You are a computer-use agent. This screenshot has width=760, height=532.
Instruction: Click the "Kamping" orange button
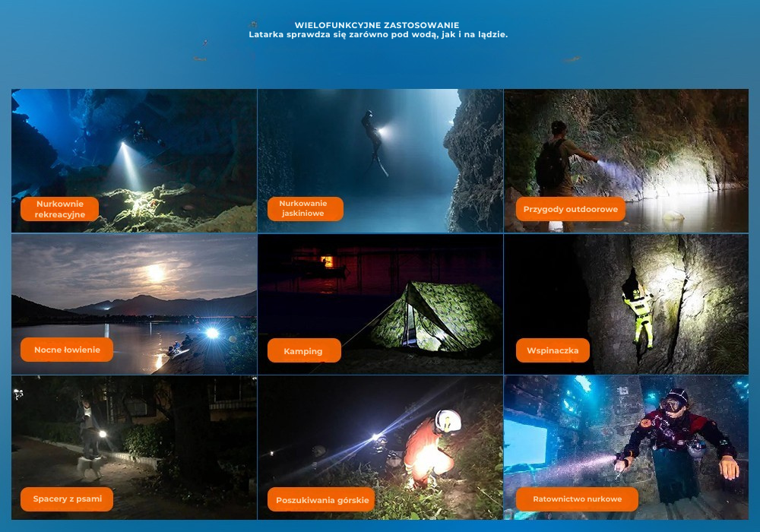click(303, 351)
